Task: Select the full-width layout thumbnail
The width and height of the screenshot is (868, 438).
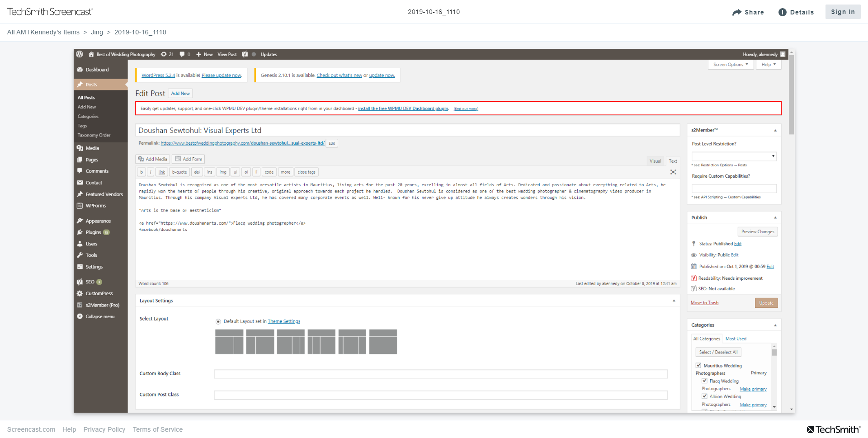Action: click(383, 342)
